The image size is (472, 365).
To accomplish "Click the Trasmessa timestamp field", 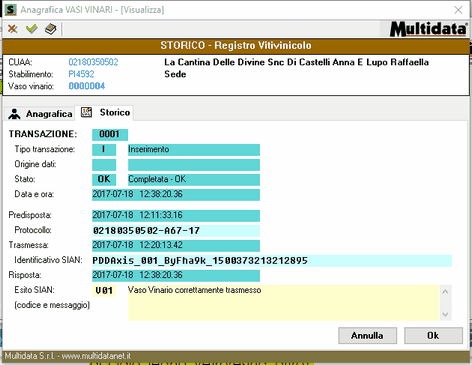I will 176,246.
